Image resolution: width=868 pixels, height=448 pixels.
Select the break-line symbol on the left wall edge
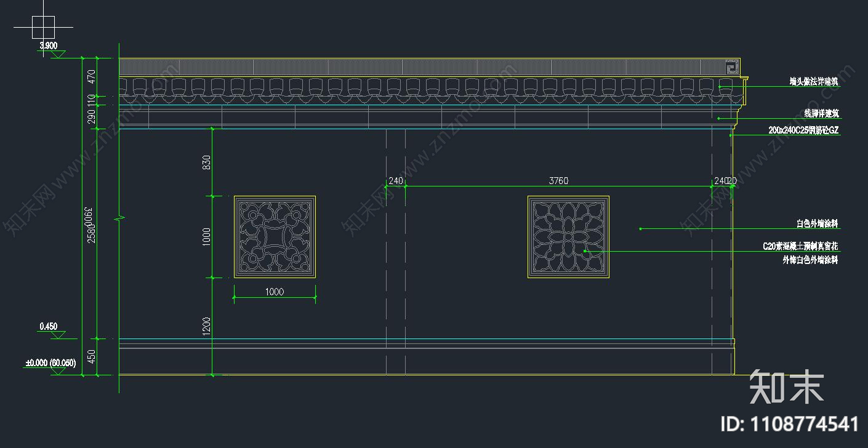click(119, 218)
